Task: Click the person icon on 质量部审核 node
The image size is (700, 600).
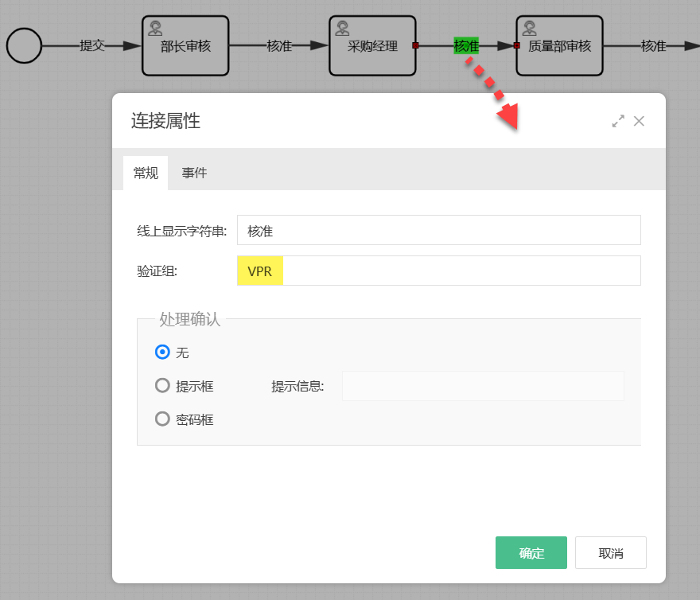Action: pyautogui.click(x=528, y=26)
